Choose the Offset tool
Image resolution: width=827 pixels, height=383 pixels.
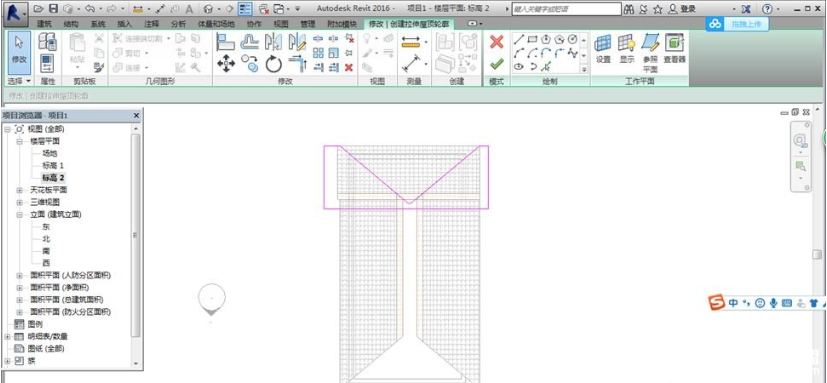249,42
